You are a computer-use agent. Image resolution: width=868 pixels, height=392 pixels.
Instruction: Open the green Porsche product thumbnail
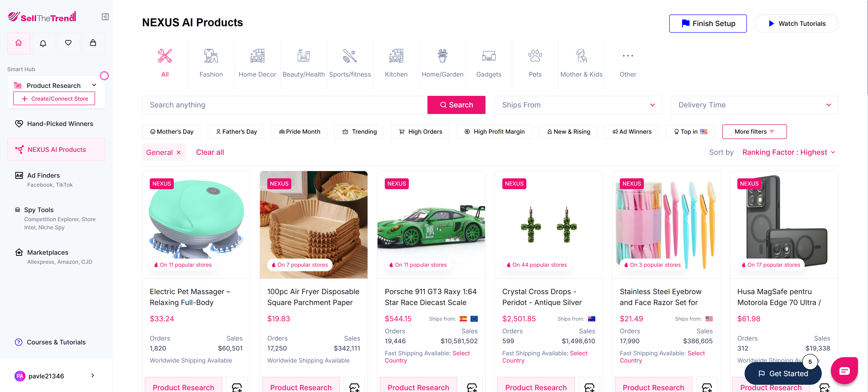tap(431, 225)
